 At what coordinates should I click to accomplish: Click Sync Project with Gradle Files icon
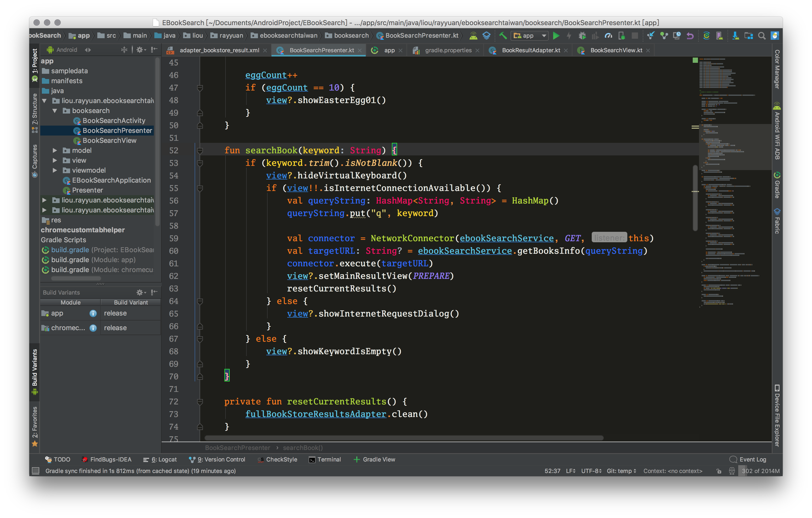pyautogui.click(x=707, y=36)
